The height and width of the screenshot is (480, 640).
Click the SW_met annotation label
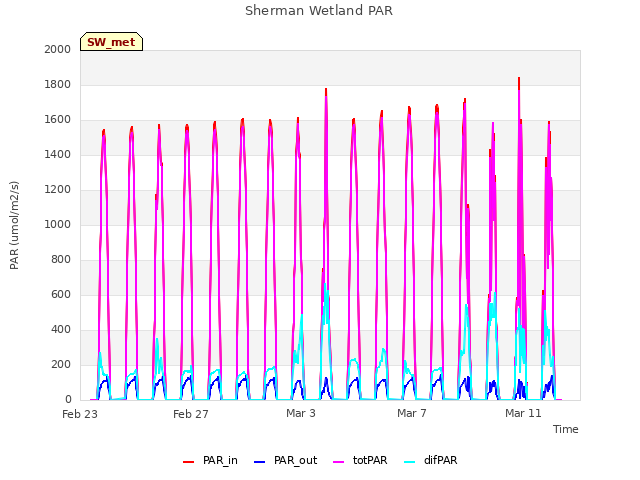pos(111,42)
